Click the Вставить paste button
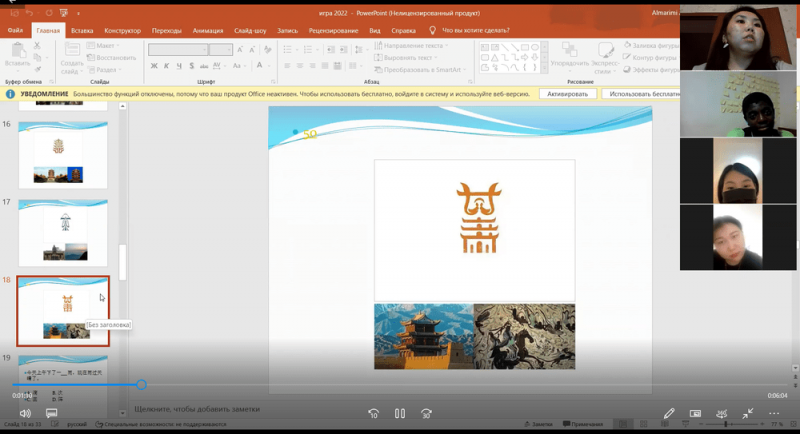800x434 pixels. coord(18,55)
